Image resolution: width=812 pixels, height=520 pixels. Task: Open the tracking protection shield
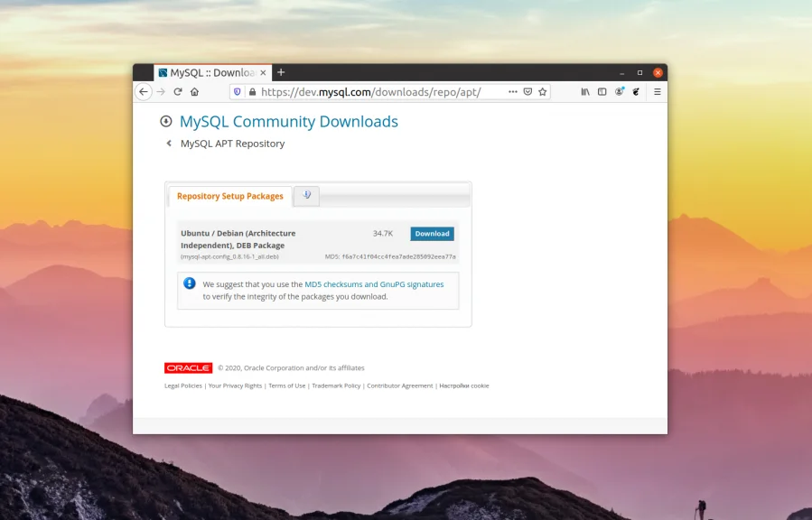click(238, 91)
